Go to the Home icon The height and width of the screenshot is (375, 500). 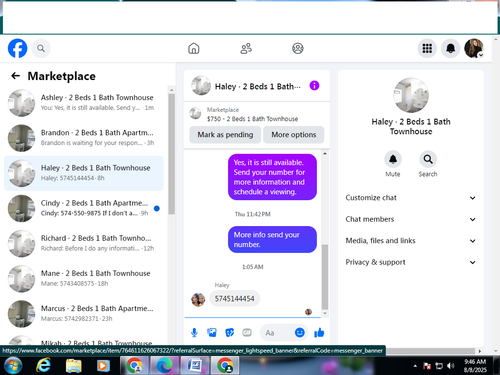pos(194,48)
